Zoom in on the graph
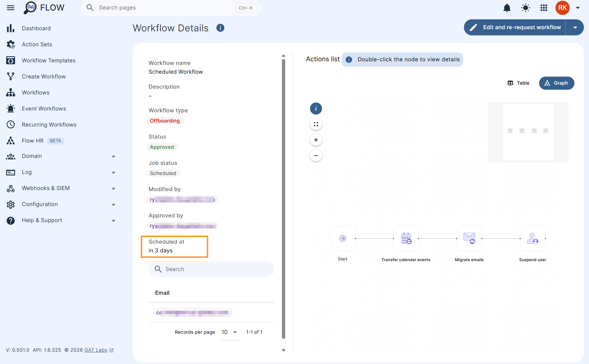The height and width of the screenshot is (364, 589). point(316,140)
